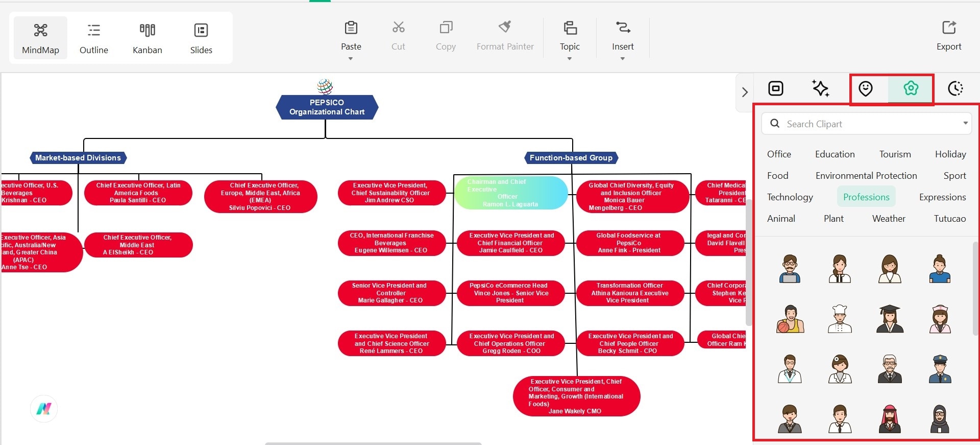Select the Plant clipart category
The height and width of the screenshot is (445, 980).
tap(834, 219)
